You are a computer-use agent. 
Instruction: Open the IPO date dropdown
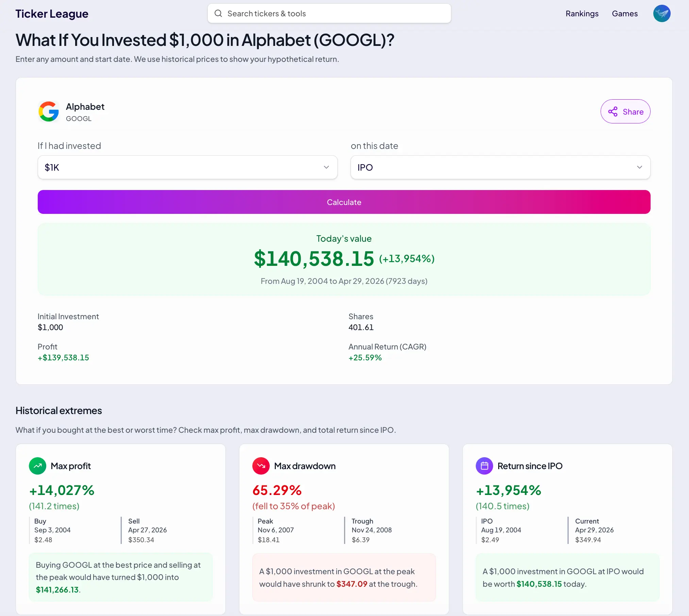tap(500, 167)
